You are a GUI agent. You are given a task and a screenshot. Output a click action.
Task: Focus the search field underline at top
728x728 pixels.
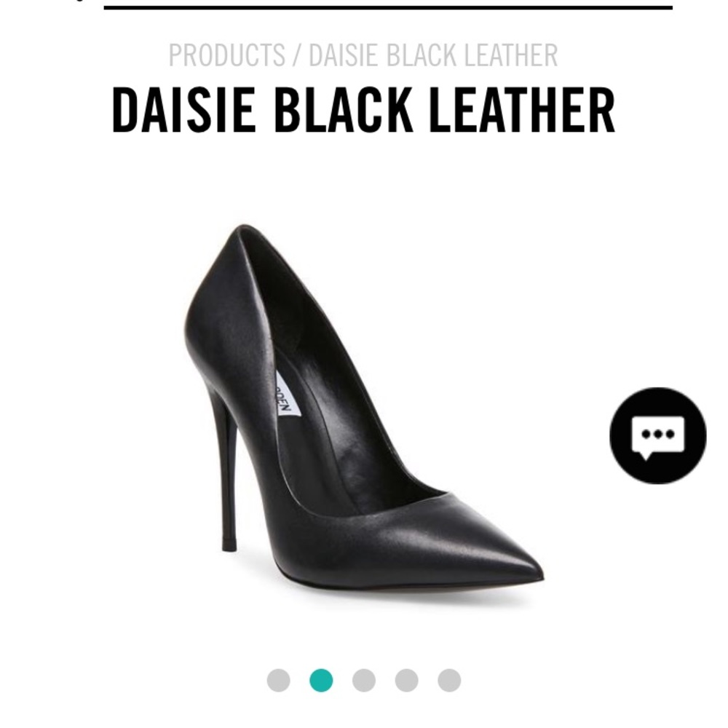pos(388,7)
